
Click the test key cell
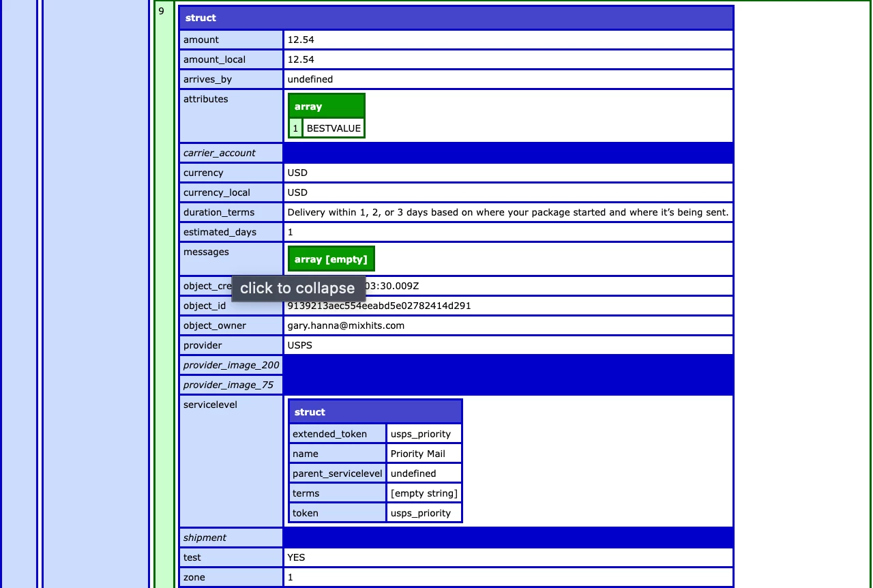tap(231, 557)
